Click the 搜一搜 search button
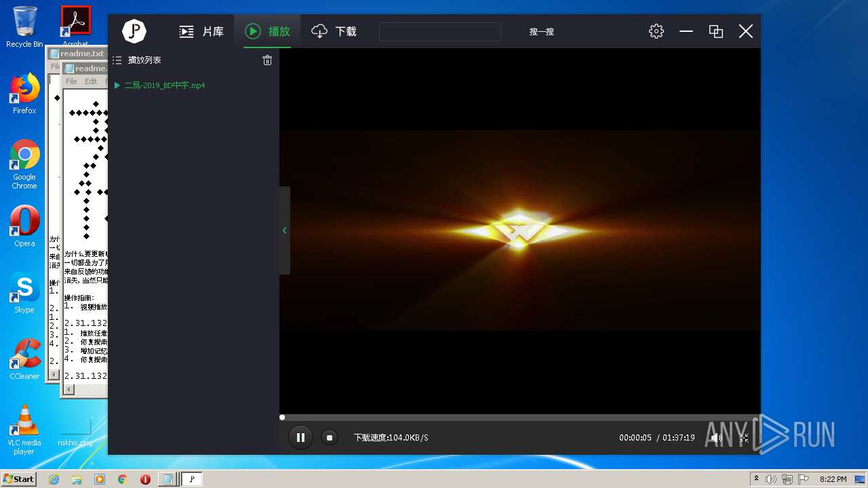 point(542,31)
